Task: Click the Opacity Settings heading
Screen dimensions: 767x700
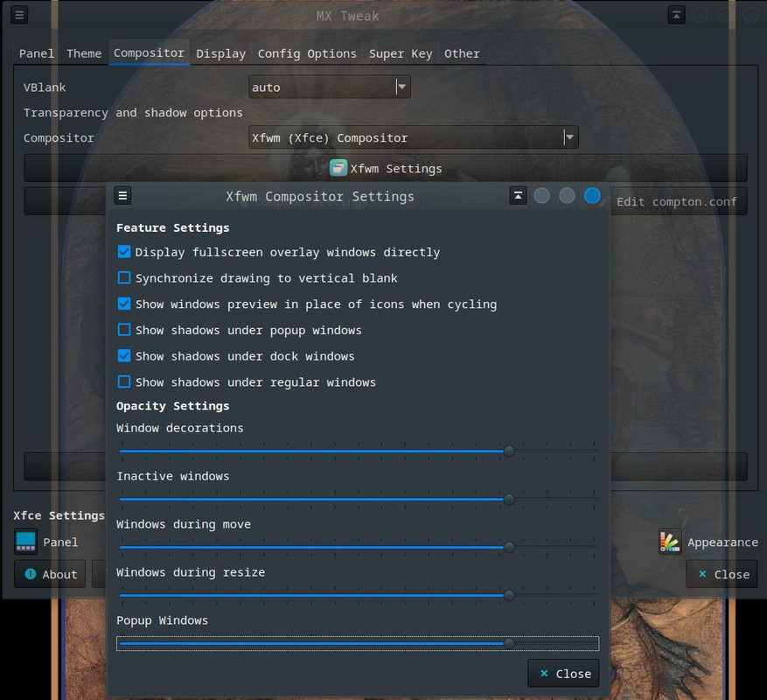Action: click(x=172, y=406)
